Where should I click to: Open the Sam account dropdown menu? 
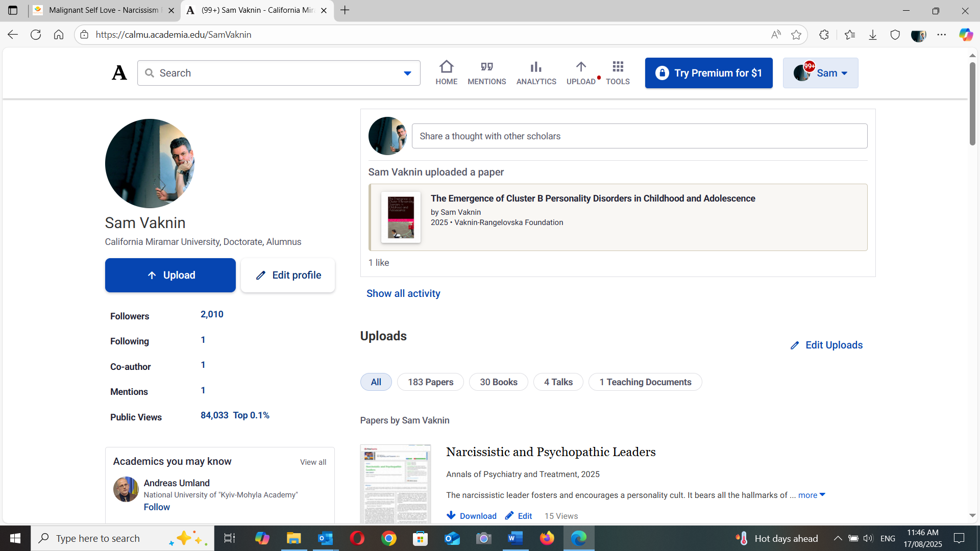pos(820,73)
